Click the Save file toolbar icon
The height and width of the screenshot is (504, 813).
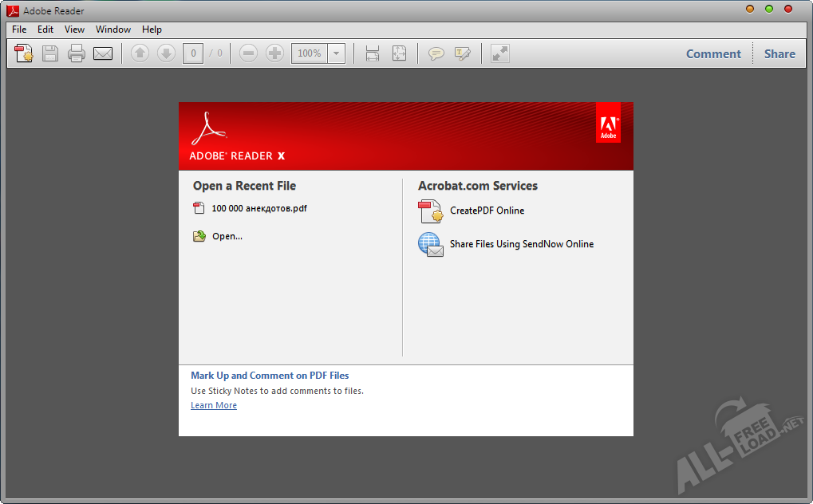point(50,53)
